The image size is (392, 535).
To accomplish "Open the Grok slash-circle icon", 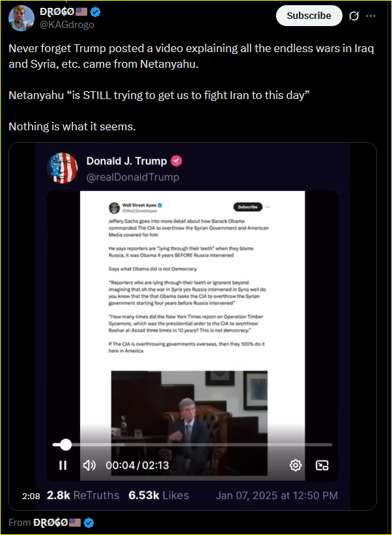I will point(354,16).
